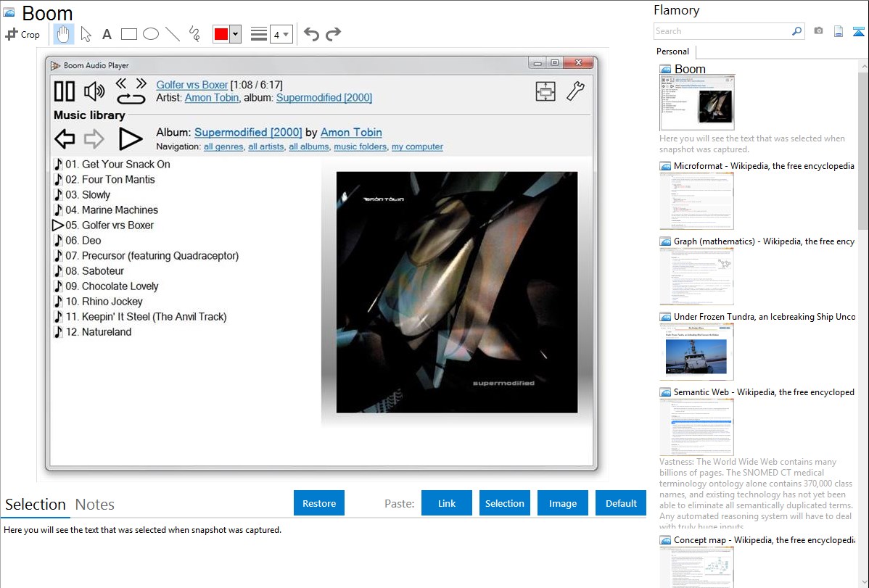The width and height of the screenshot is (869, 588).
Task: Click the paste Selection button
Action: click(504, 503)
